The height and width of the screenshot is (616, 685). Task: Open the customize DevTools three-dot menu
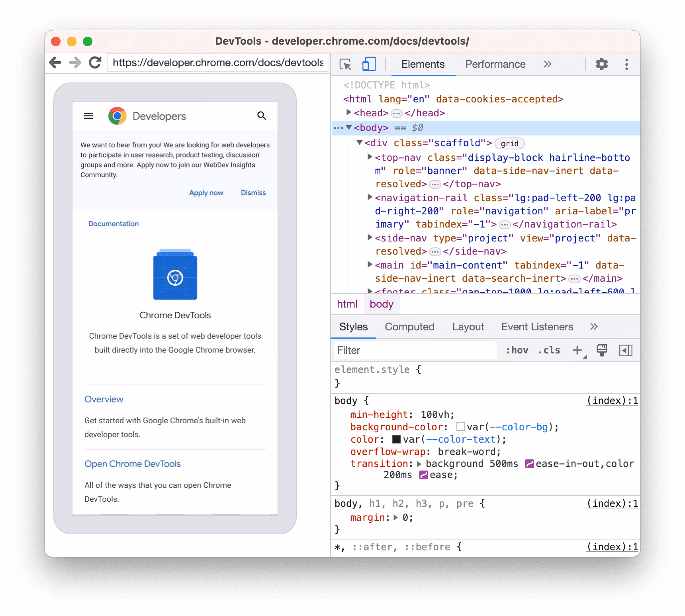(626, 64)
